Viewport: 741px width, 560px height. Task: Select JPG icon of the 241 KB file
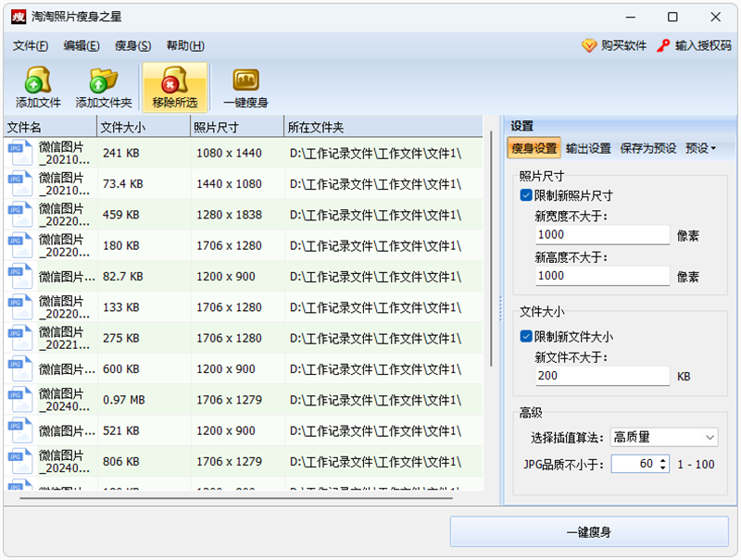coord(19,153)
